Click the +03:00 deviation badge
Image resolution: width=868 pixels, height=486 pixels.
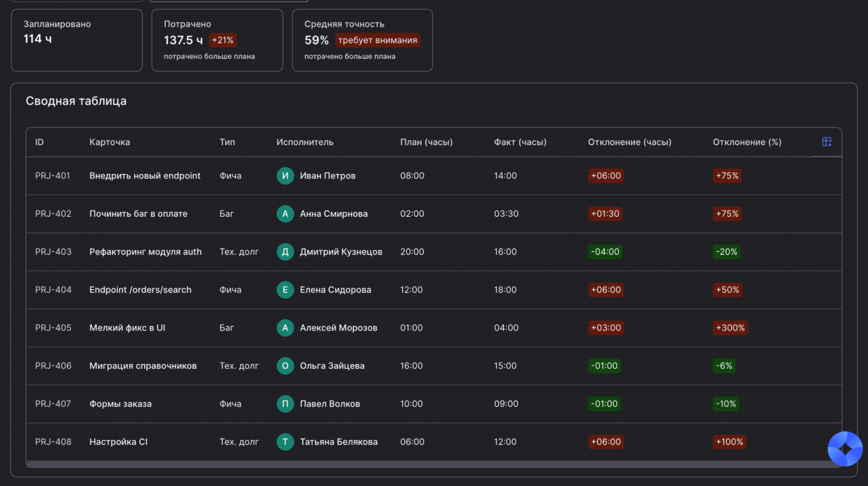click(x=606, y=328)
